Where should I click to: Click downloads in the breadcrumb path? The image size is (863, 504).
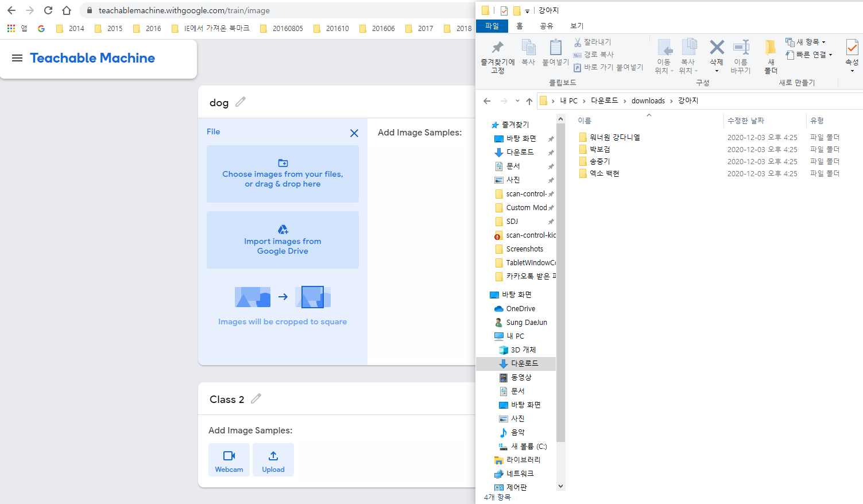(x=648, y=100)
